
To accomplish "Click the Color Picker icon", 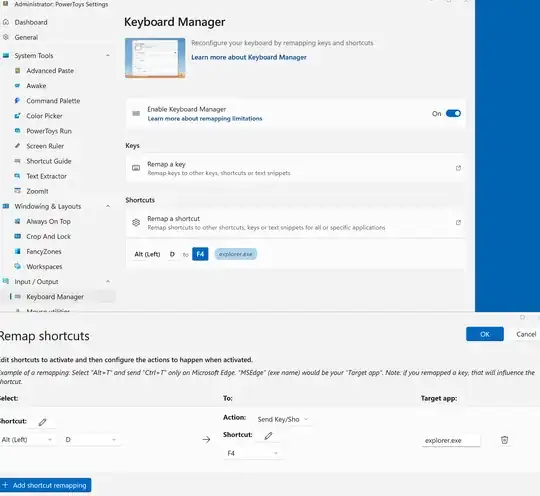I will (18, 116).
